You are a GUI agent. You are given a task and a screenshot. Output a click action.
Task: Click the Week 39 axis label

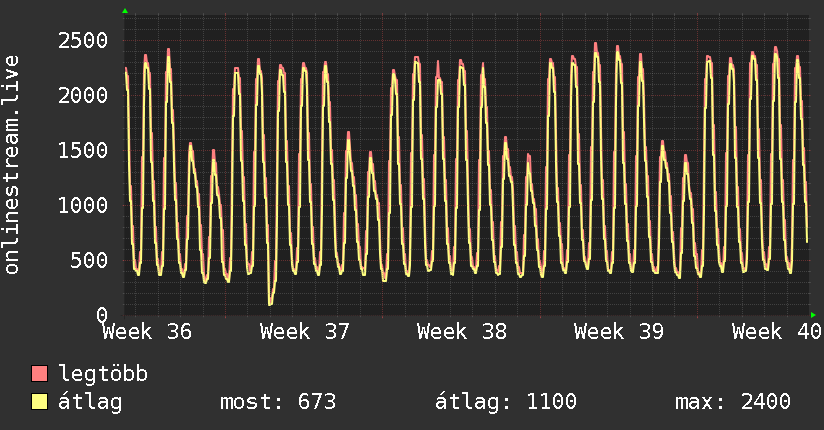tap(619, 332)
